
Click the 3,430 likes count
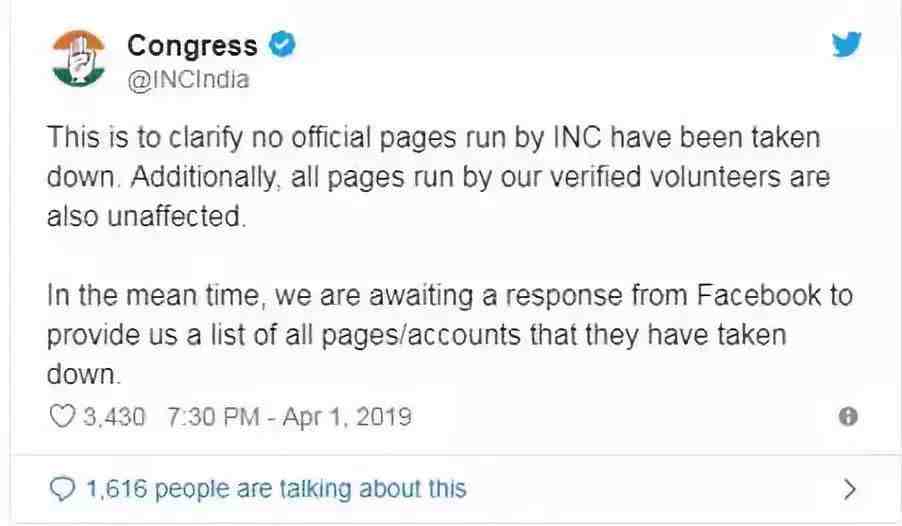click(x=114, y=417)
